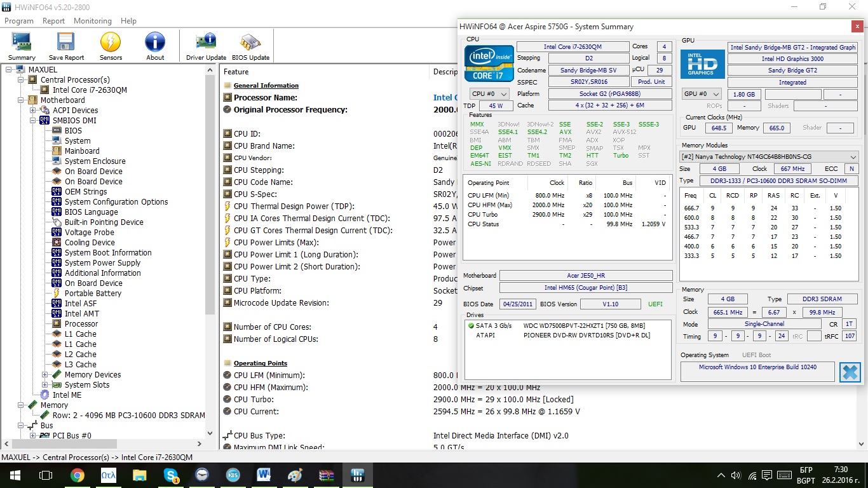Select the Portable Battery tree item

[x=93, y=293]
